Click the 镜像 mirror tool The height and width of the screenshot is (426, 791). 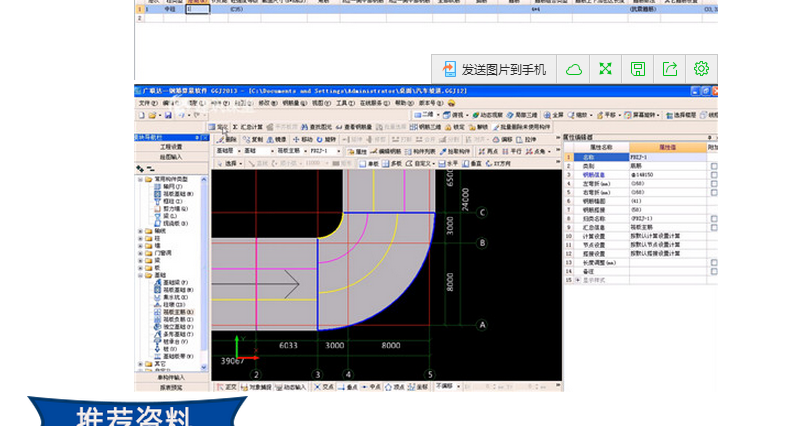(277, 139)
